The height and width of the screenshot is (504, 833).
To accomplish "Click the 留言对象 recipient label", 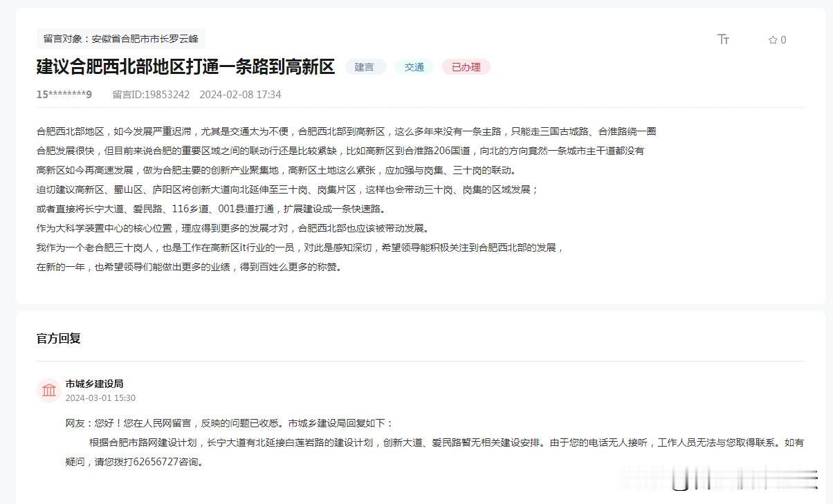I will [121, 39].
